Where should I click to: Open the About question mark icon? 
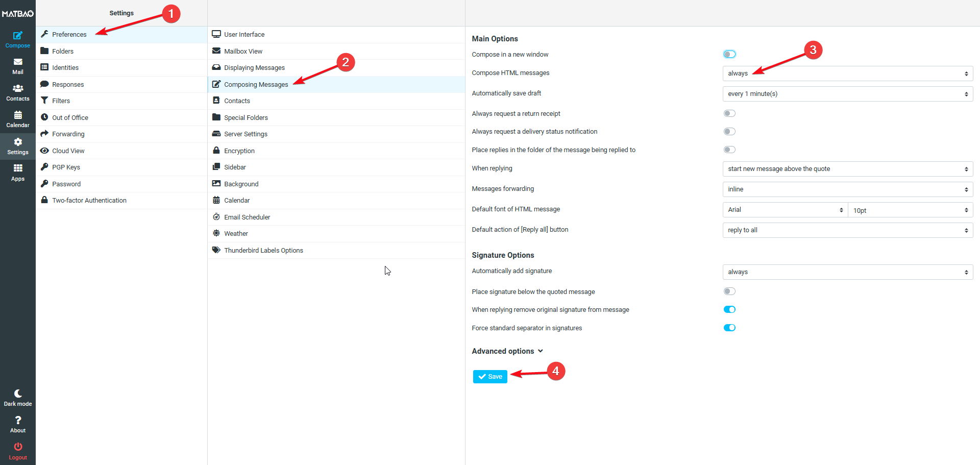point(17,424)
